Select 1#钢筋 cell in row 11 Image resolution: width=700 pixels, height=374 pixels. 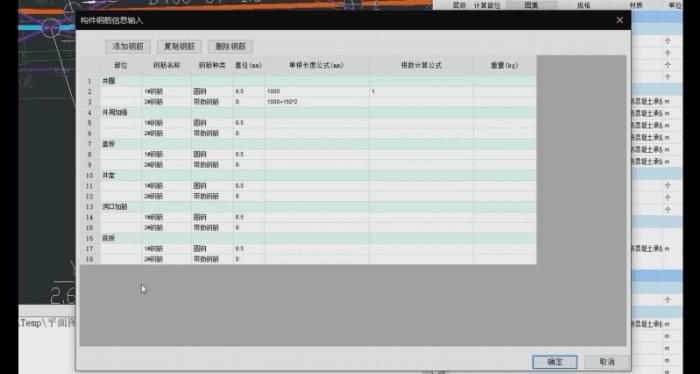(x=167, y=186)
